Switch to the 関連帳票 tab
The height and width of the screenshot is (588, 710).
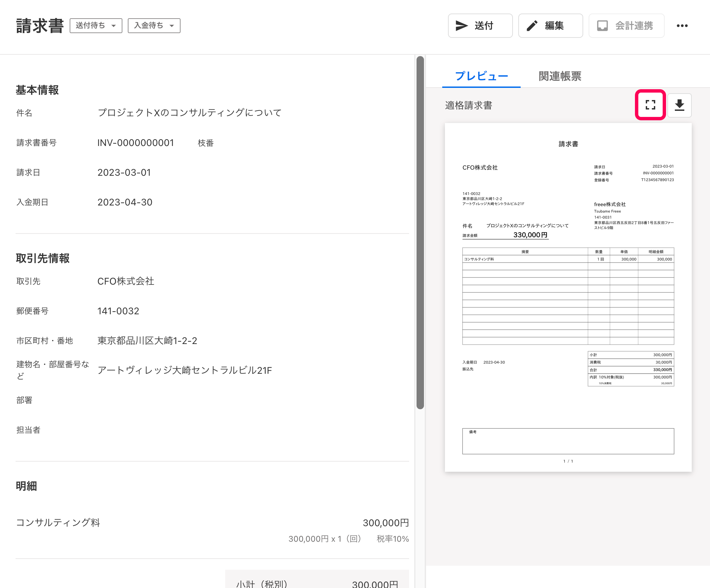pyautogui.click(x=560, y=76)
